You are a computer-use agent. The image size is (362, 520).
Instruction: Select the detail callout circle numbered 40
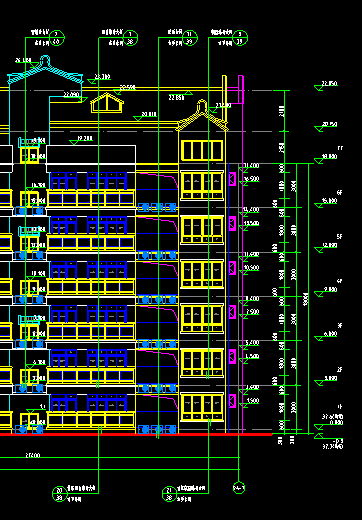[x=56, y=38]
